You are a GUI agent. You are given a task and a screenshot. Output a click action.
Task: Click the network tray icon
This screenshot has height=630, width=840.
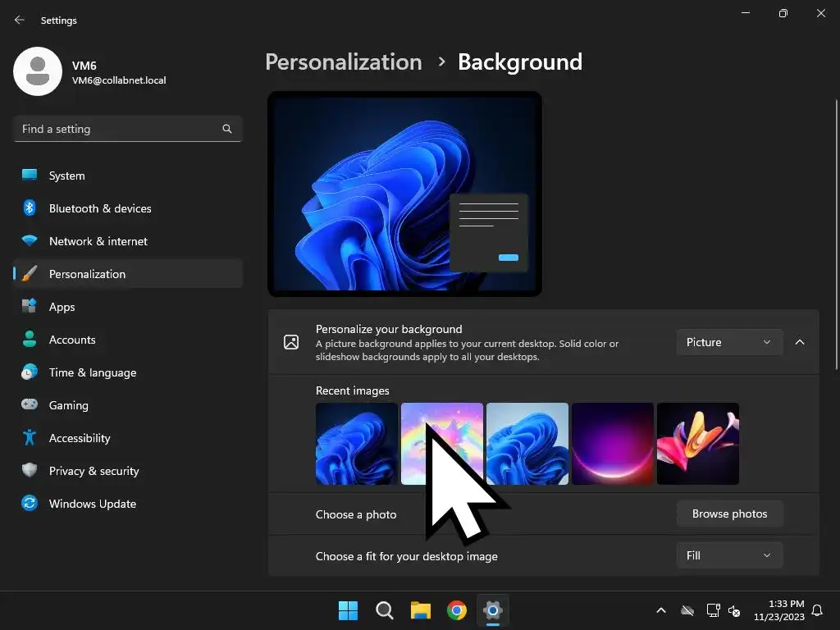point(713,610)
